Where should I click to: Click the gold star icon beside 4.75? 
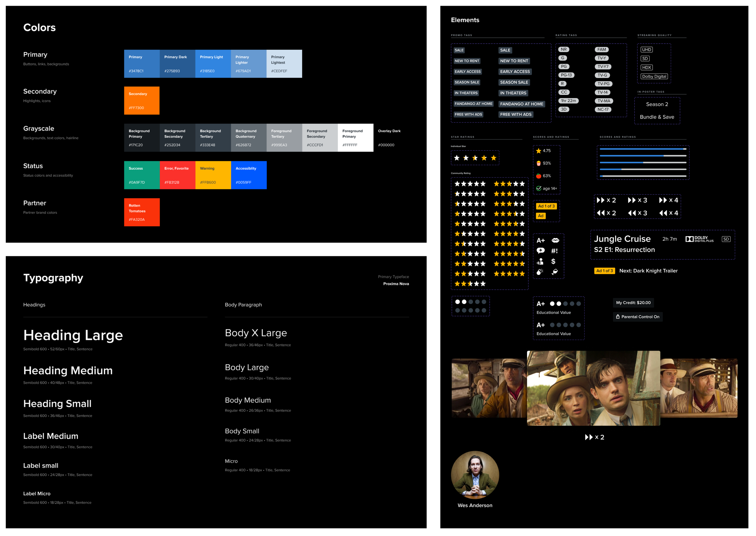[x=539, y=151]
